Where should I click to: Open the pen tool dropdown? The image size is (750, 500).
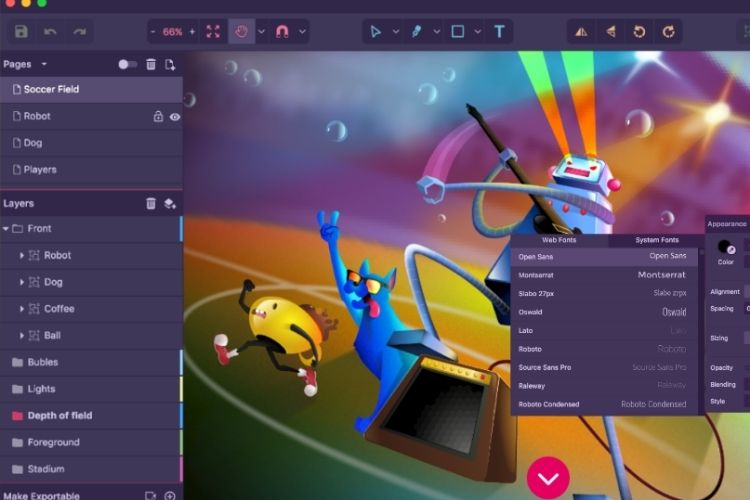[437, 32]
